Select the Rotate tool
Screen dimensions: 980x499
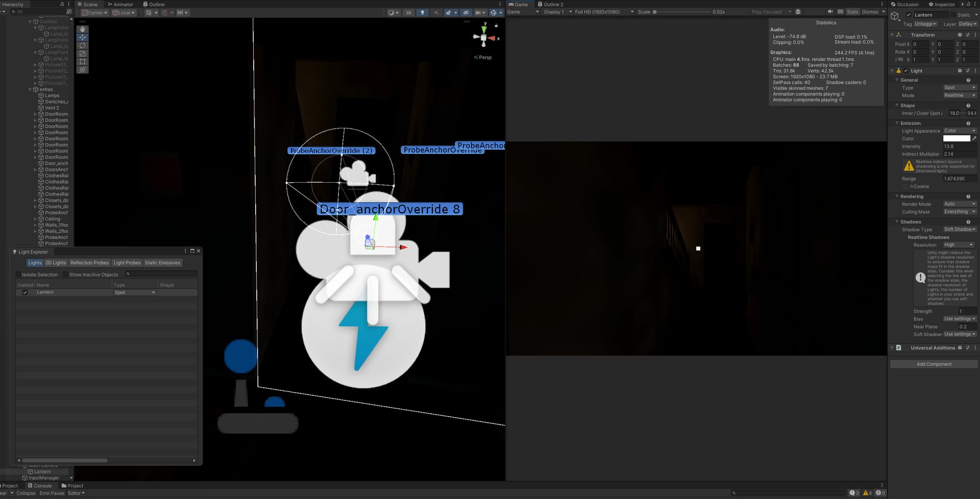[82, 45]
